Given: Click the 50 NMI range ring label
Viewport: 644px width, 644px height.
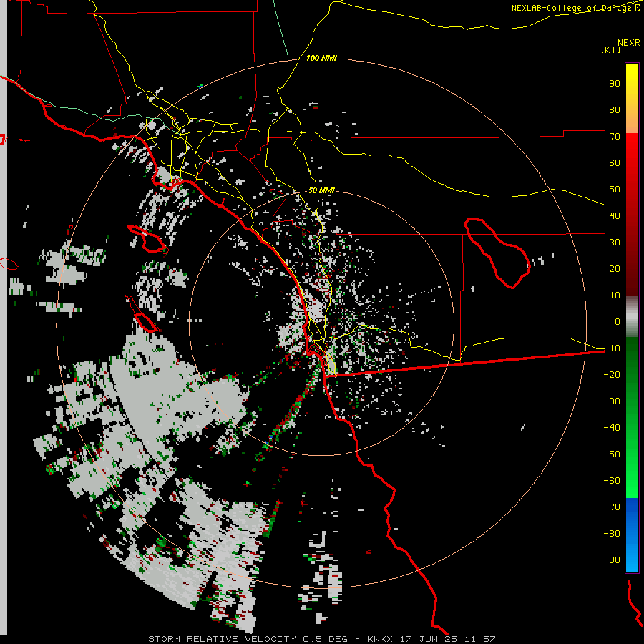Looking at the screenshot, I should click(x=321, y=191).
